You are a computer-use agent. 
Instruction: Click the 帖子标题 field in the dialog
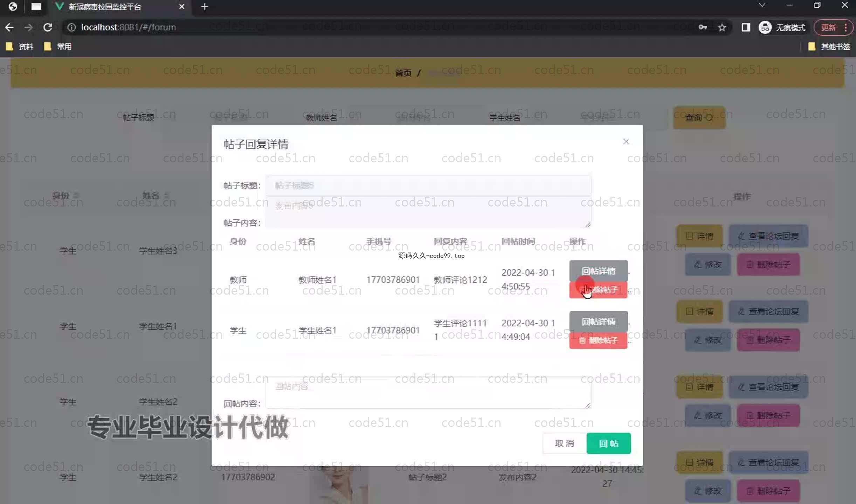[x=428, y=185]
